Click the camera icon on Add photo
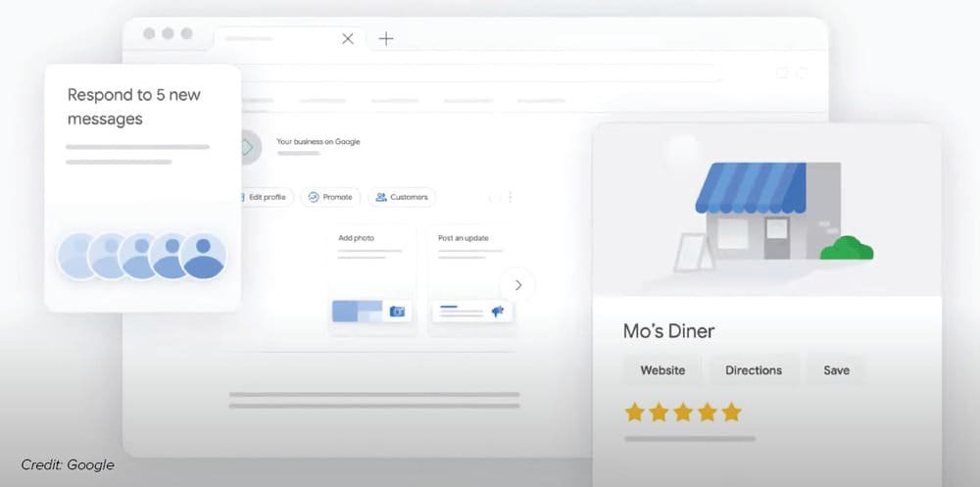 pos(397,312)
